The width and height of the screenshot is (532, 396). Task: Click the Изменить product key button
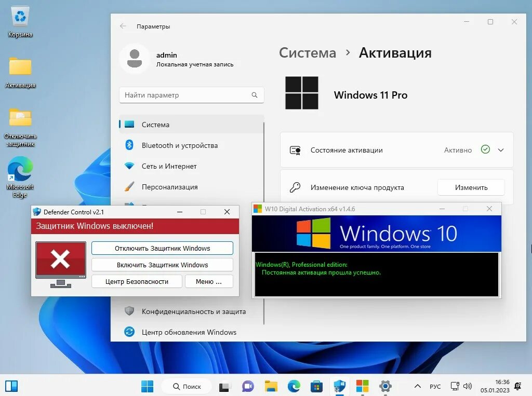(x=471, y=187)
